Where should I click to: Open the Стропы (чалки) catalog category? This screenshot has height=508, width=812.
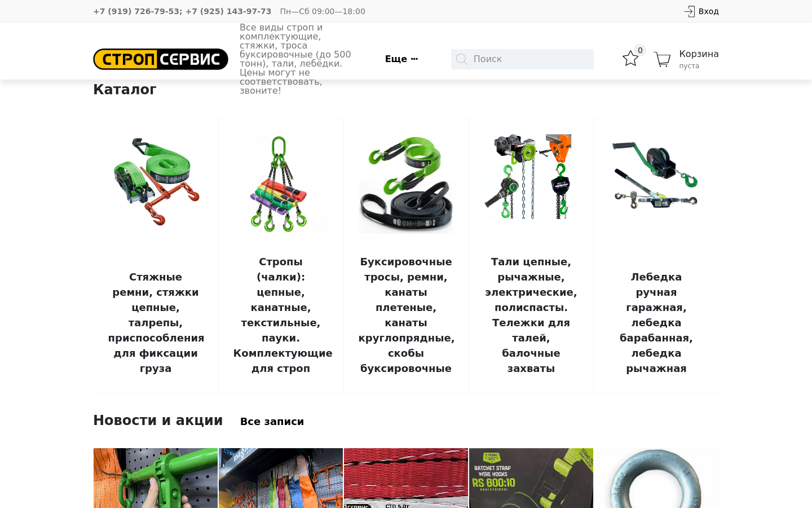click(281, 315)
